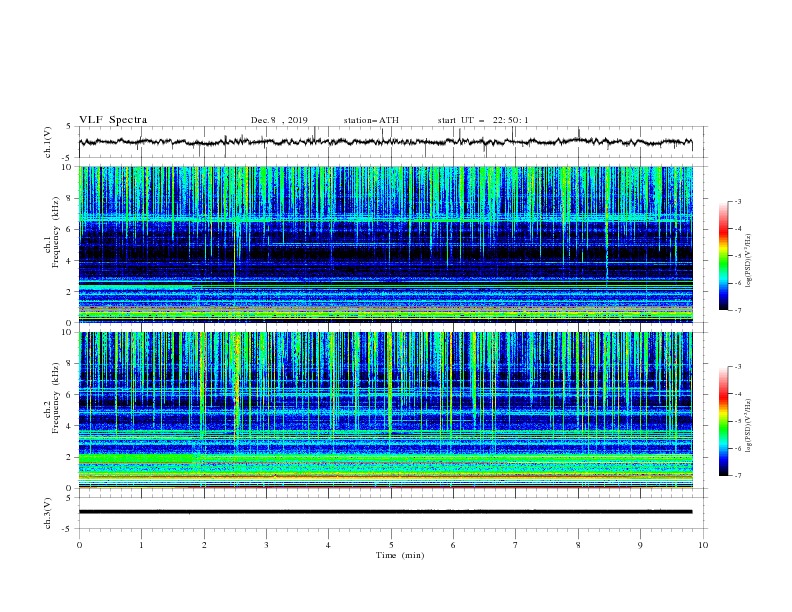Click the 'ch.1(V)' waveform axis label
The image size is (792, 612).
point(48,142)
